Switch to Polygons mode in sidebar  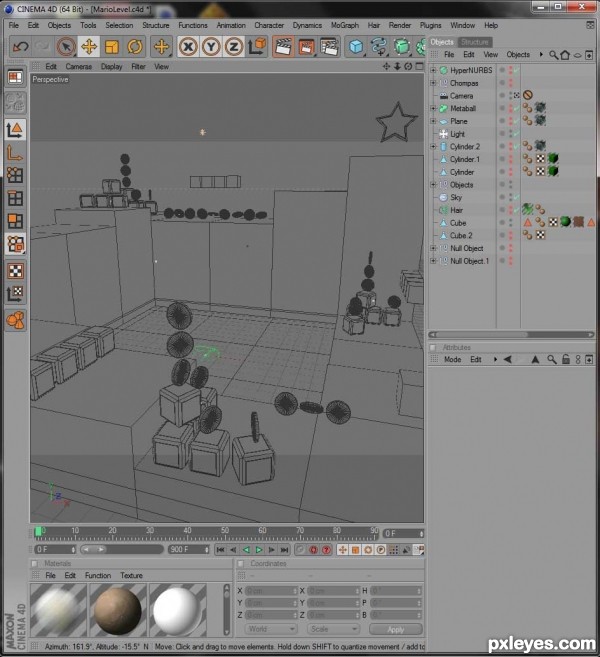point(15,221)
